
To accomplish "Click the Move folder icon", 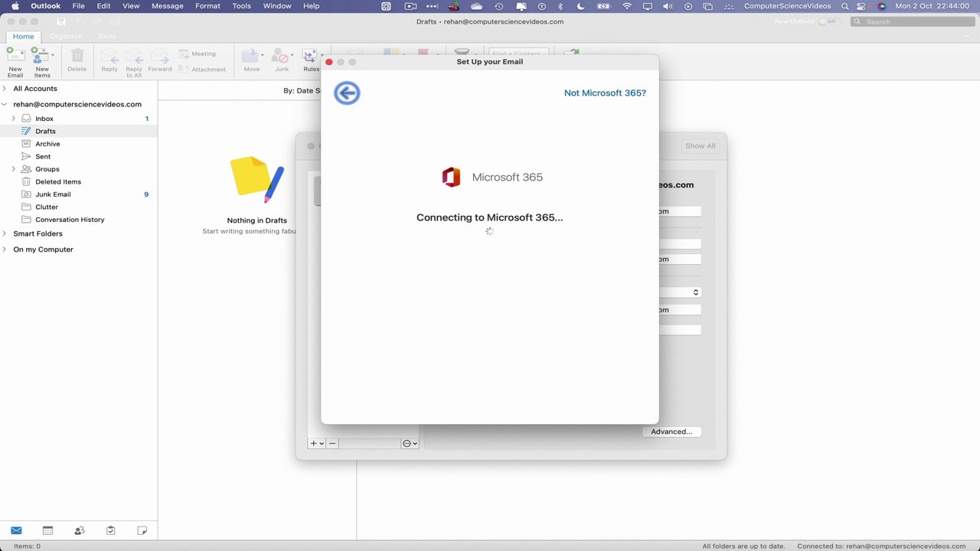I will pos(250,56).
